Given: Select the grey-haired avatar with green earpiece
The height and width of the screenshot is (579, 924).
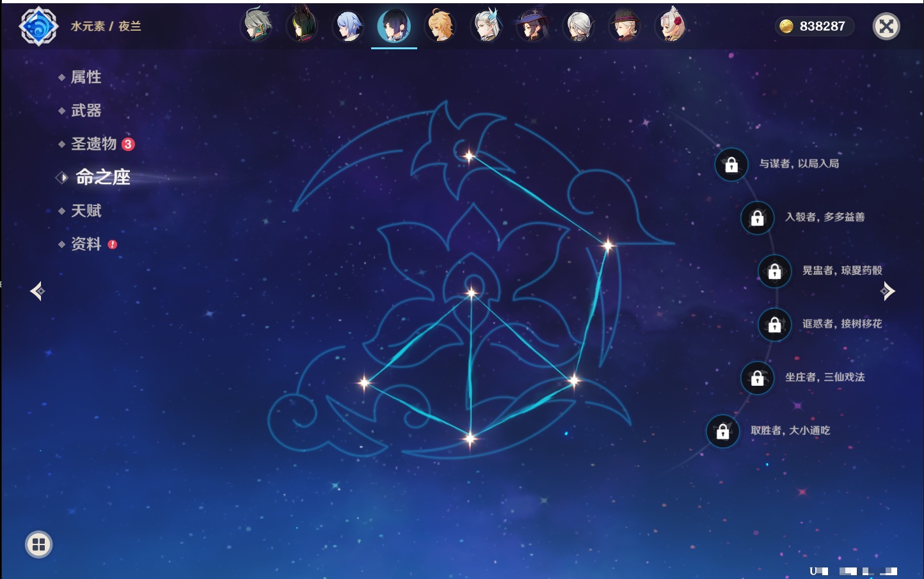Looking at the screenshot, I should pos(257,26).
